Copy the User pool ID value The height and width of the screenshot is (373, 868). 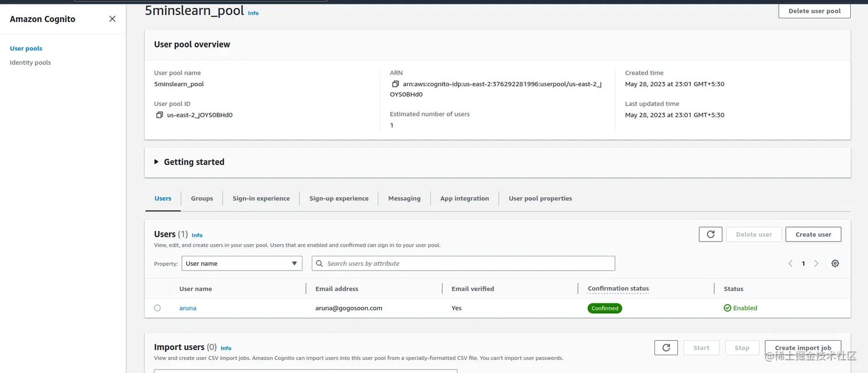[x=160, y=115]
